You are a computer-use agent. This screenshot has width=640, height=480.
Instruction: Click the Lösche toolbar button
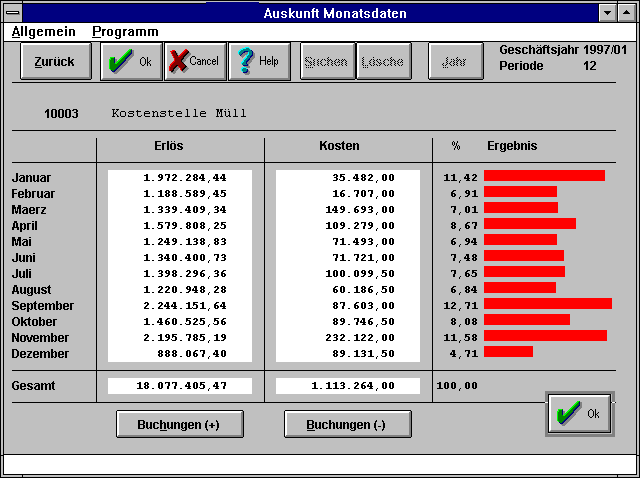(382, 61)
